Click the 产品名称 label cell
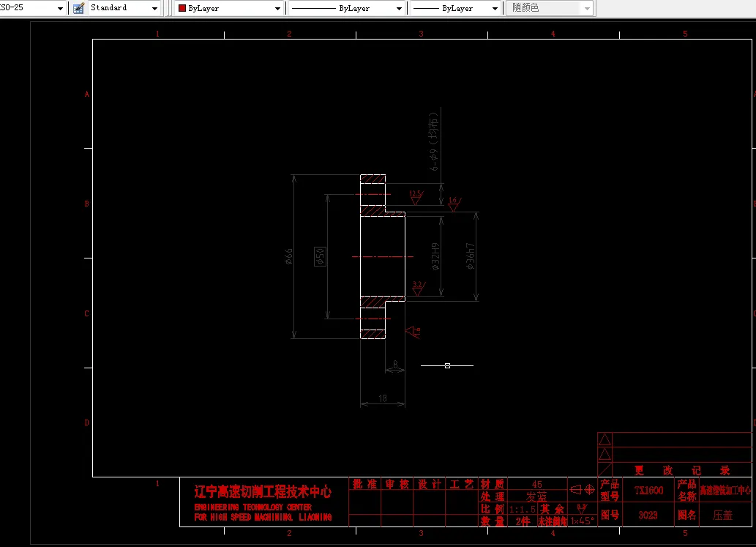The image size is (756, 547). click(x=686, y=490)
